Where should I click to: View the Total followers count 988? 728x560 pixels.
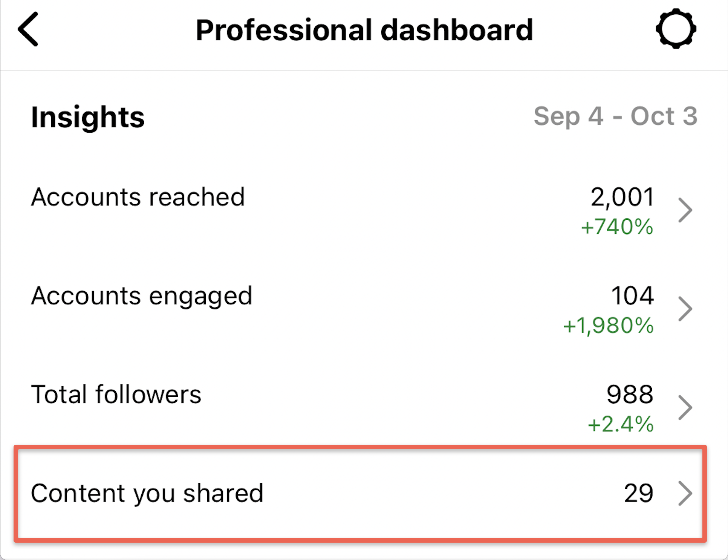coord(630,394)
